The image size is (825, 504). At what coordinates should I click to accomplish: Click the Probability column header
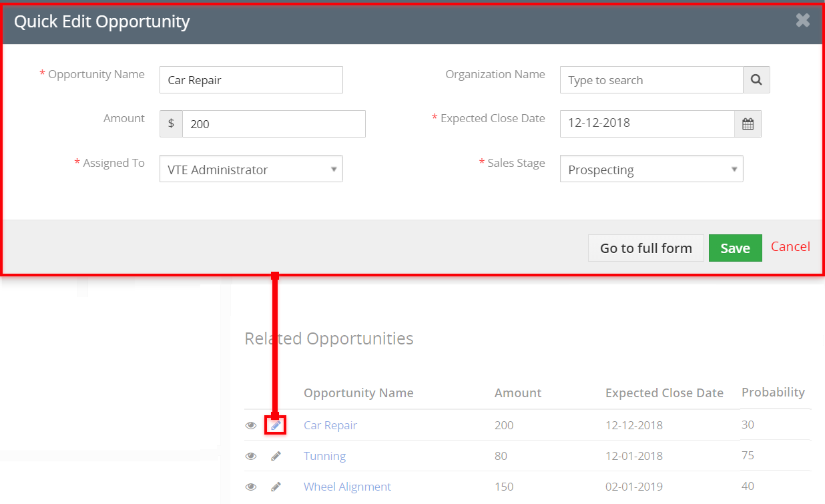click(773, 393)
